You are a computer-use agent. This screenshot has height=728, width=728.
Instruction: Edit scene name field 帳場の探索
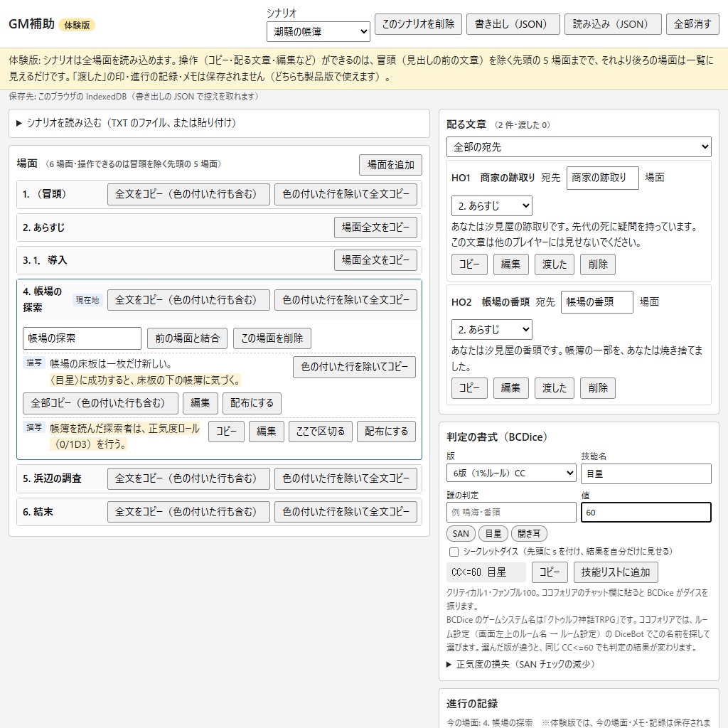82,338
